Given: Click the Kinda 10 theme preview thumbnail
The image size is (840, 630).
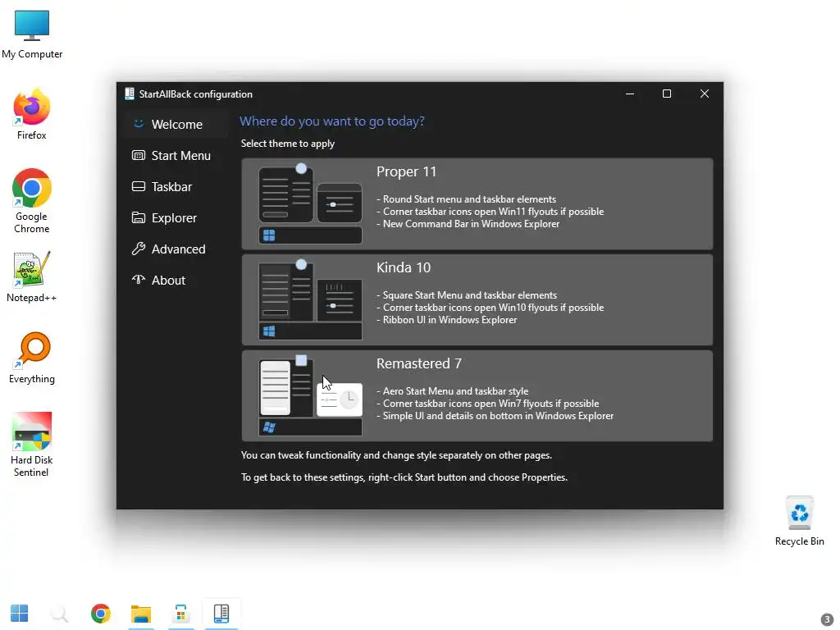Looking at the screenshot, I should click(310, 299).
